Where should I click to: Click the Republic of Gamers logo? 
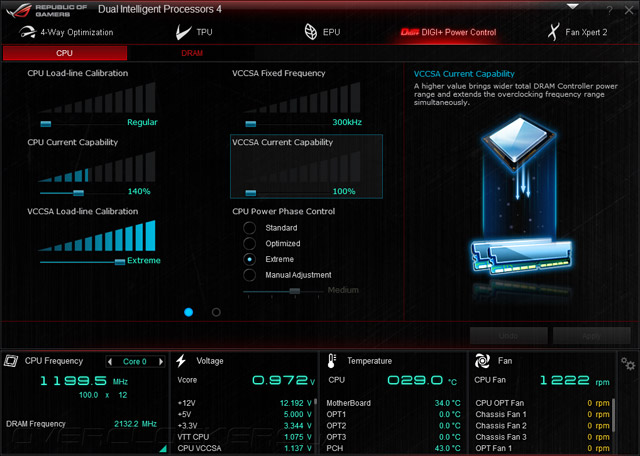(x=46, y=10)
